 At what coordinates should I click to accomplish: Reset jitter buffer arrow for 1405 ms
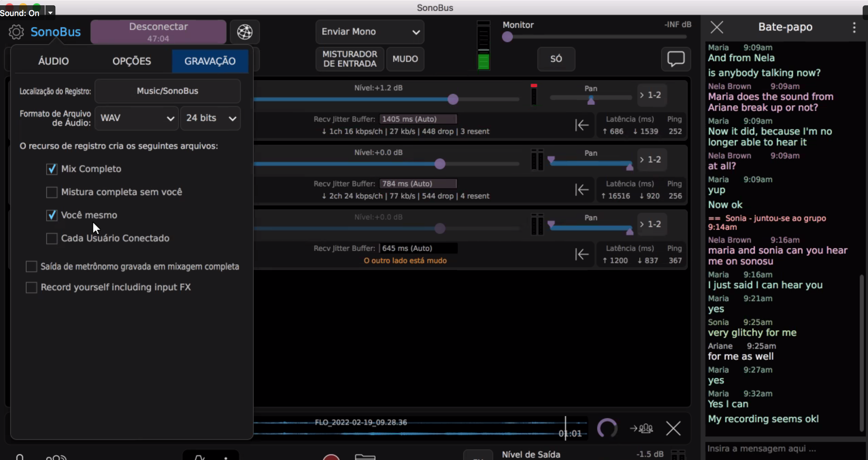point(581,125)
